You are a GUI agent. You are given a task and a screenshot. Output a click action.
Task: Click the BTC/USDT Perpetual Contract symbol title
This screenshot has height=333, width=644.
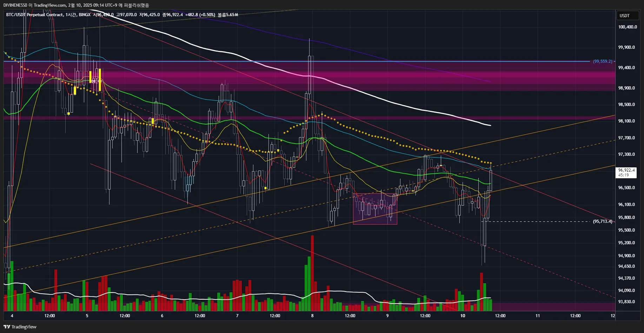coord(35,15)
